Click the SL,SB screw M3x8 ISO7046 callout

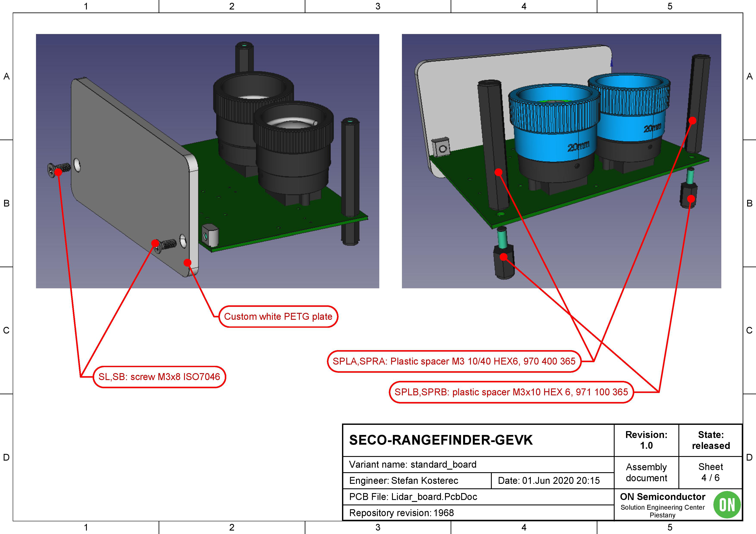point(159,377)
